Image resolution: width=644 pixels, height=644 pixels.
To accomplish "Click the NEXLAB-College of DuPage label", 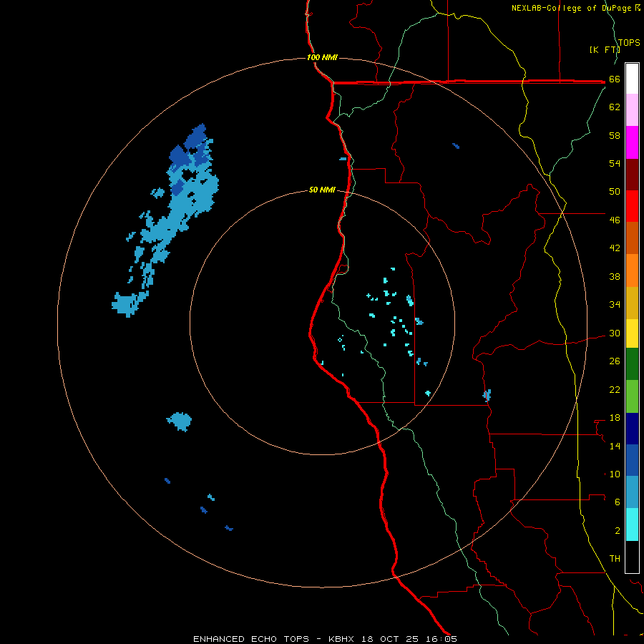I will coord(575,8).
